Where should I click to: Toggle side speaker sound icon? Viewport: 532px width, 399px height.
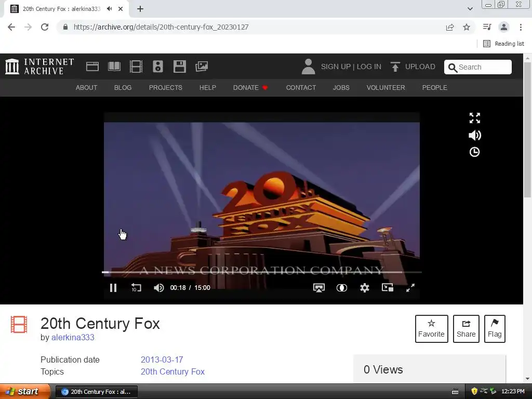475,136
